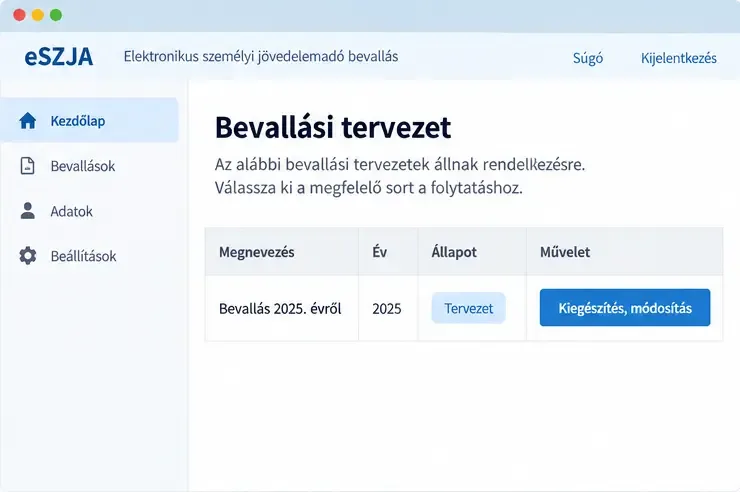The width and height of the screenshot is (740, 492).
Task: Click the red window close button
Action: (19, 15)
